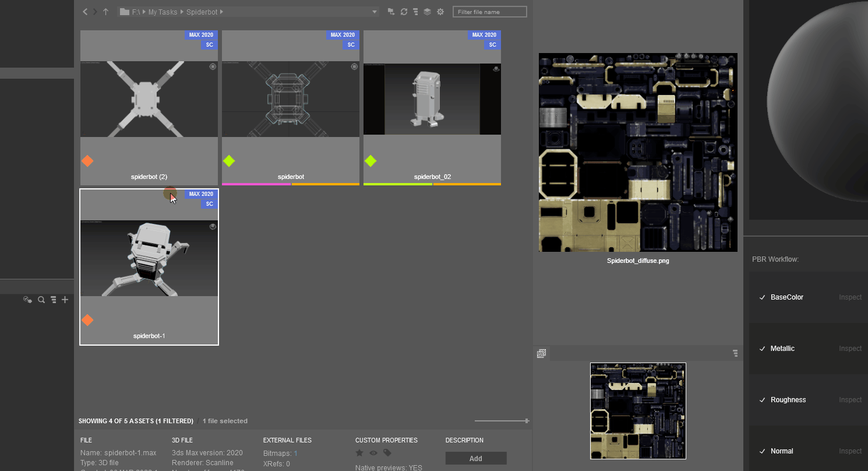Click the folder icon in the path bar

click(124, 12)
